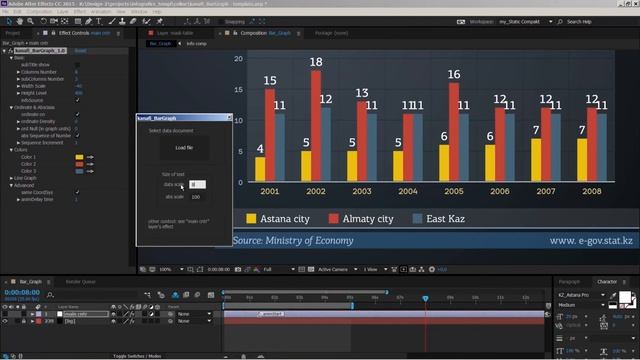
Task: Open the Composition Flowchart icon in viewer bar
Action: (422, 269)
